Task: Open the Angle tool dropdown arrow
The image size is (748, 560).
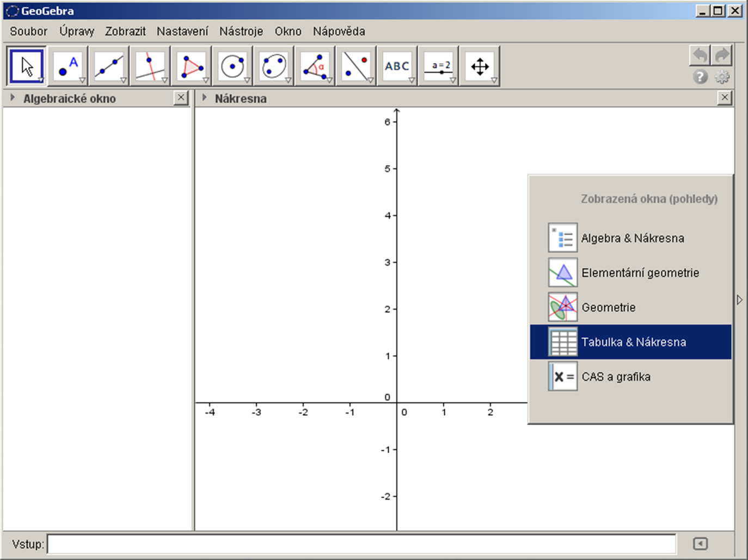Action: tap(329, 80)
